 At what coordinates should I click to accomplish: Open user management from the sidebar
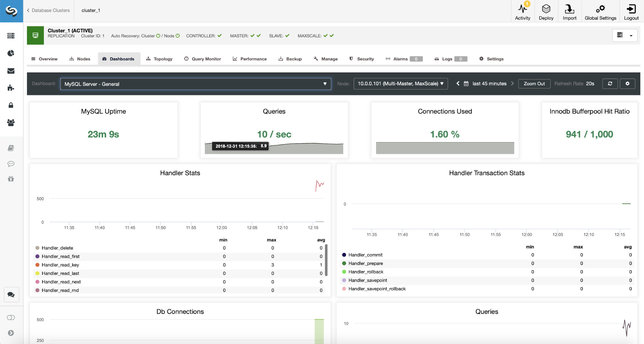coord(11,123)
